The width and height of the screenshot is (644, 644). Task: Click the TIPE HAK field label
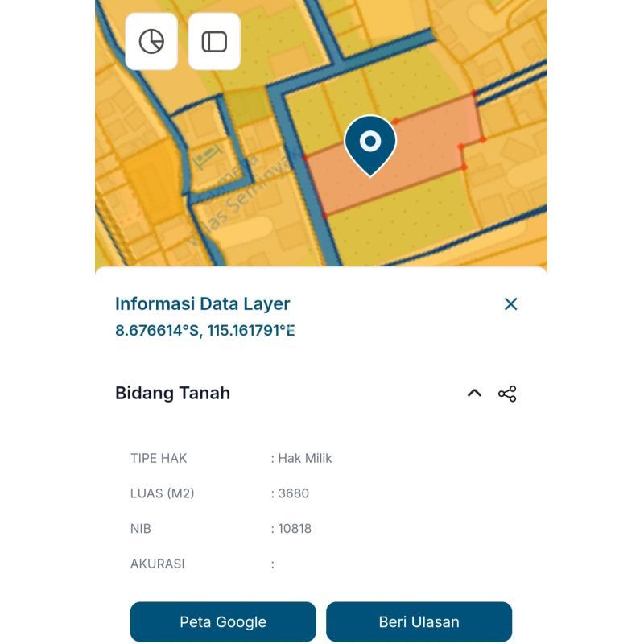click(x=159, y=459)
